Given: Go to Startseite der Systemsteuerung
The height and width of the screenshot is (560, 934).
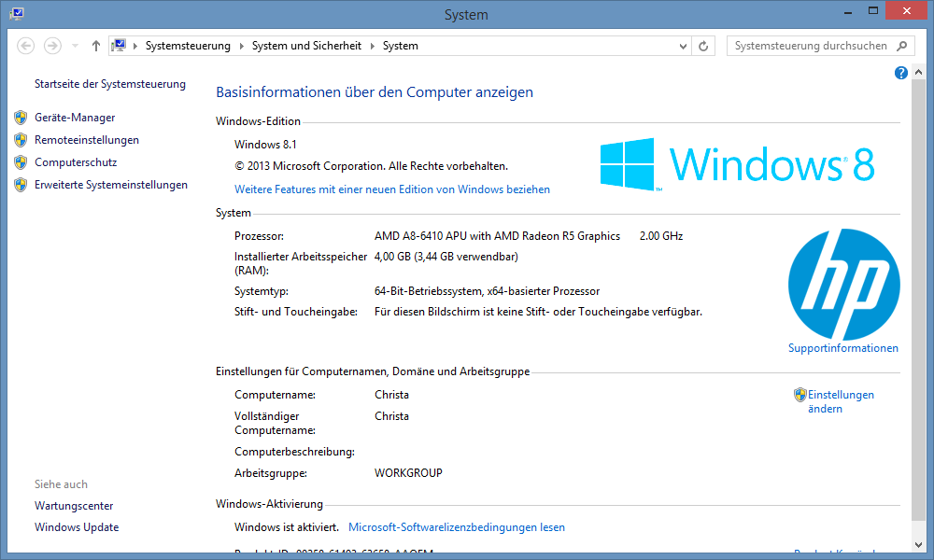Looking at the screenshot, I should 109,84.
